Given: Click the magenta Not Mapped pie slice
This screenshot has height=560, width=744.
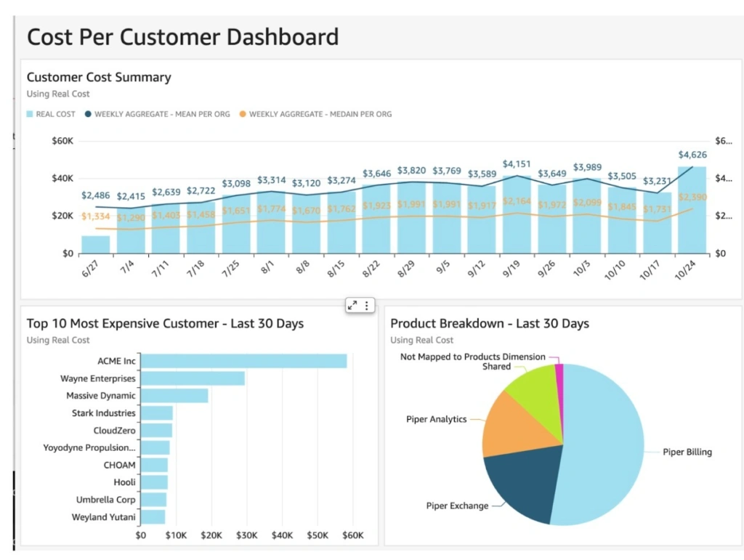Looking at the screenshot, I should coord(559,370).
